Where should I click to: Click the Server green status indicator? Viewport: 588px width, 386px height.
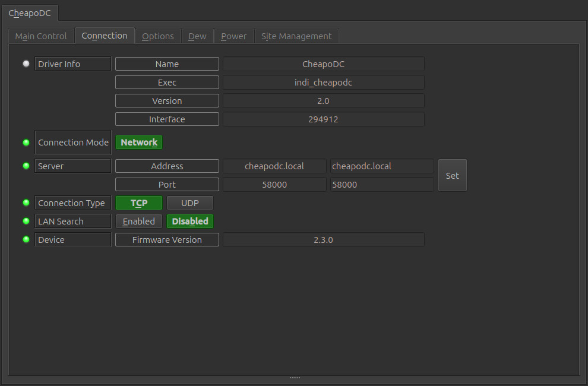coord(26,166)
